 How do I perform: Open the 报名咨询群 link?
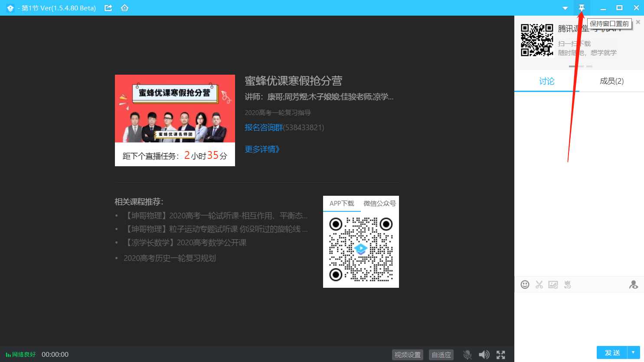pos(264,127)
